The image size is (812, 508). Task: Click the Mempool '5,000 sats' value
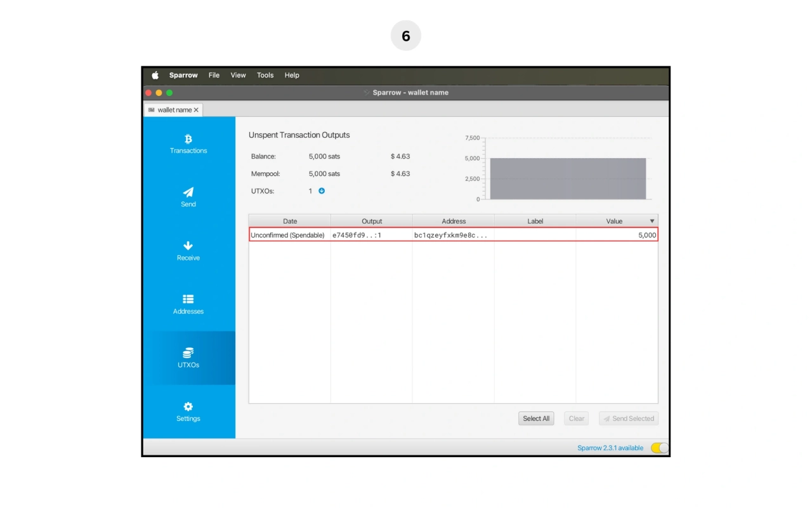click(324, 173)
